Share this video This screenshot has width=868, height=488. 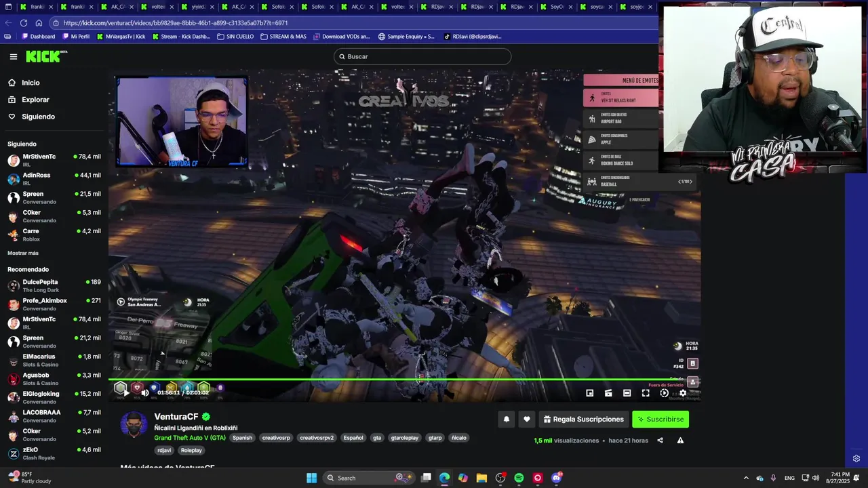(661, 441)
